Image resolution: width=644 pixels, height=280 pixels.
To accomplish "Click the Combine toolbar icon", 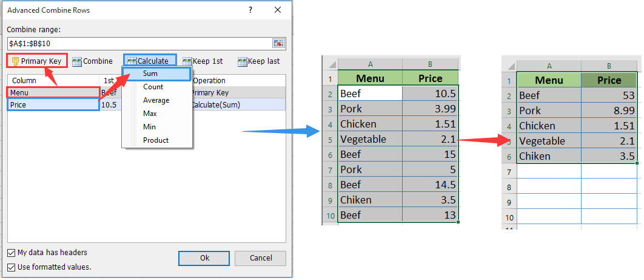I will pos(76,61).
